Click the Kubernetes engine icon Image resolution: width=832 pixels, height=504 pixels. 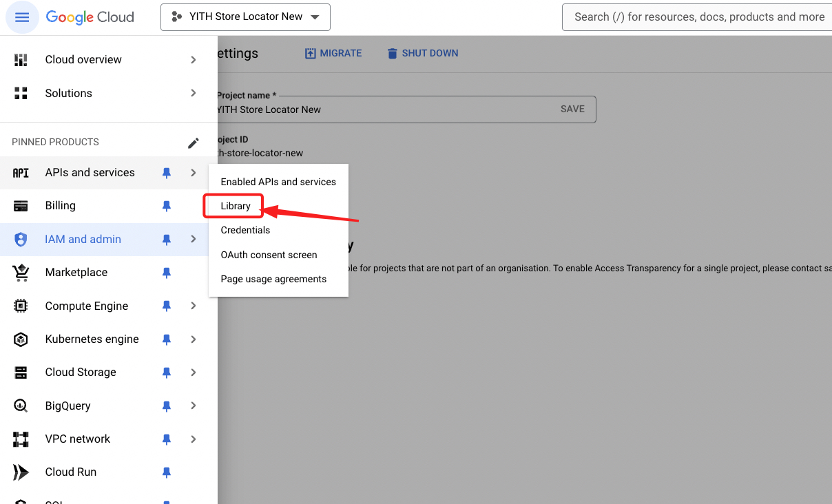21,339
